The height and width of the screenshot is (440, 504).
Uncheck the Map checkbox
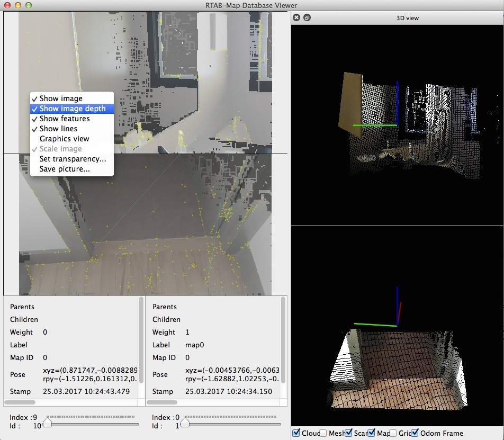pos(371,433)
